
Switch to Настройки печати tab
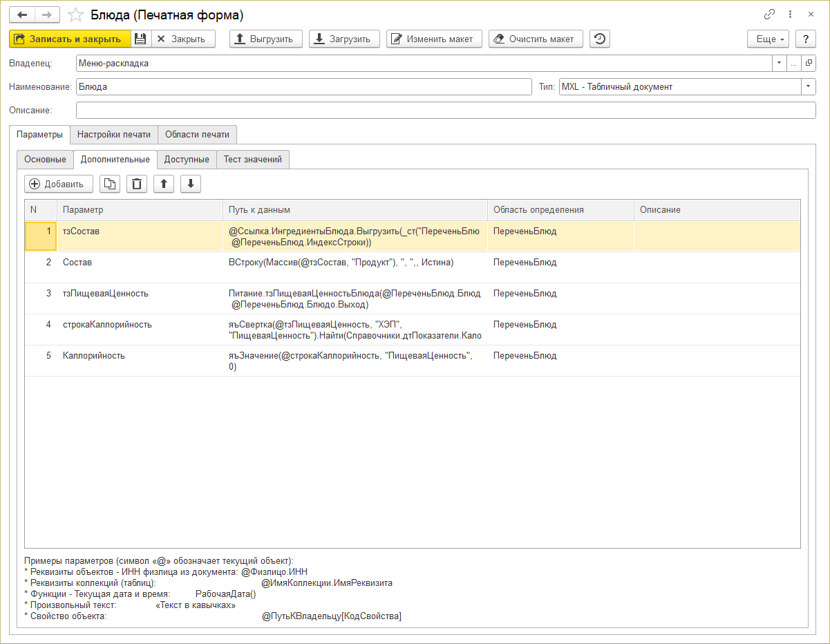coord(114,134)
